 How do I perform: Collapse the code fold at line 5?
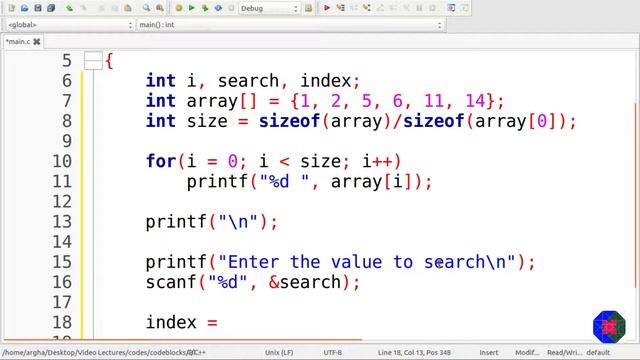coord(93,61)
